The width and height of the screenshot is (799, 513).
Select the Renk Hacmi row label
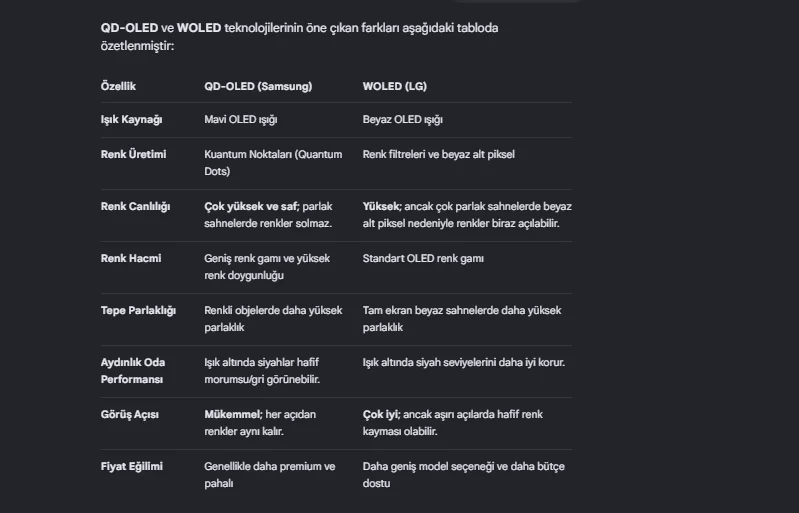(131, 258)
